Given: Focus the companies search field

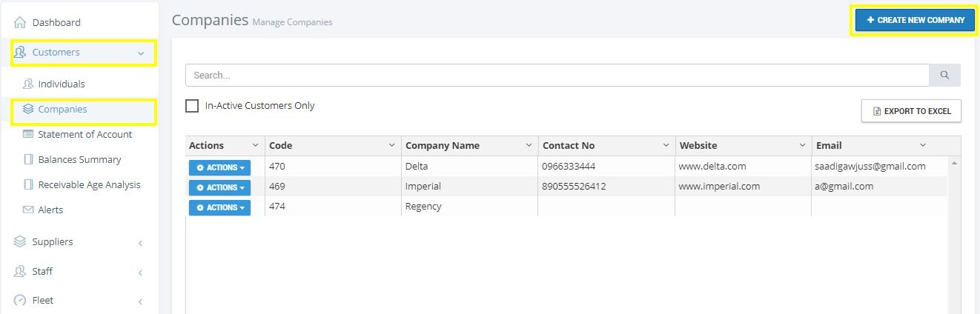Looking at the screenshot, I should tap(557, 75).
